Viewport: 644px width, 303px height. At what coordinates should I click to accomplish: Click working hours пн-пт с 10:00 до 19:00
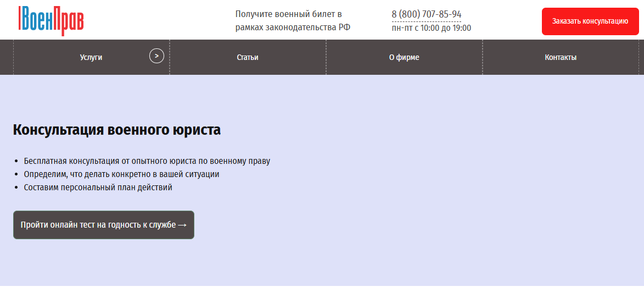coord(431,28)
